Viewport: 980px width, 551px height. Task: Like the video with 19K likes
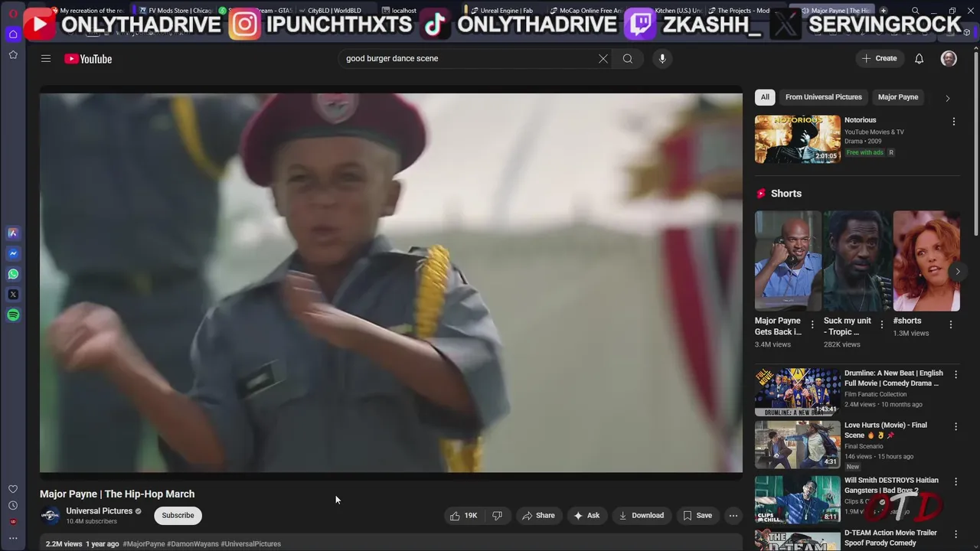click(x=464, y=516)
